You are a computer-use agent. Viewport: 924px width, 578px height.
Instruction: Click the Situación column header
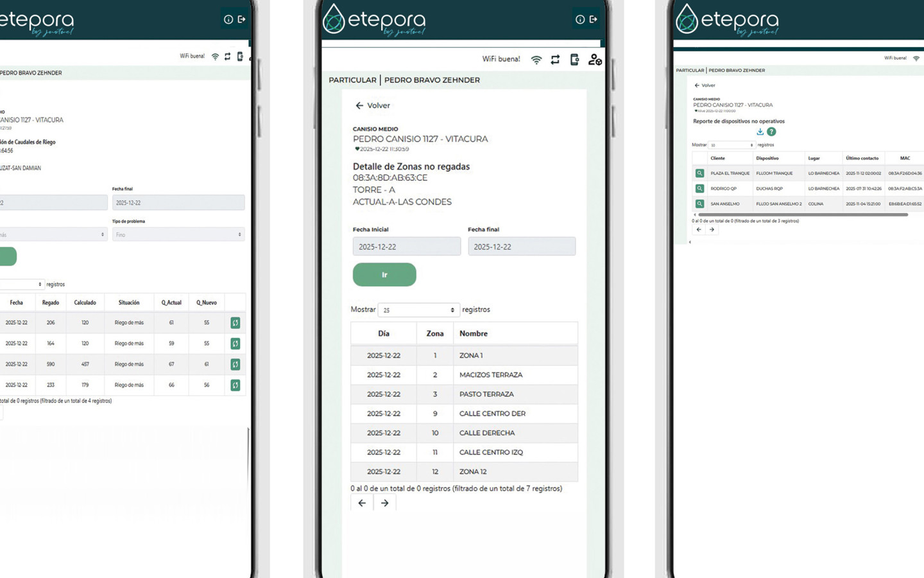click(129, 302)
